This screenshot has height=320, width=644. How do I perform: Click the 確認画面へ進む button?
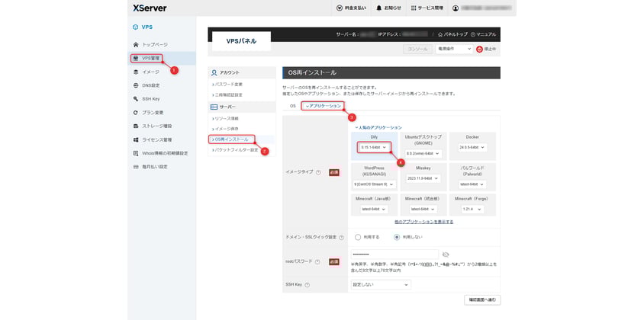(482, 300)
